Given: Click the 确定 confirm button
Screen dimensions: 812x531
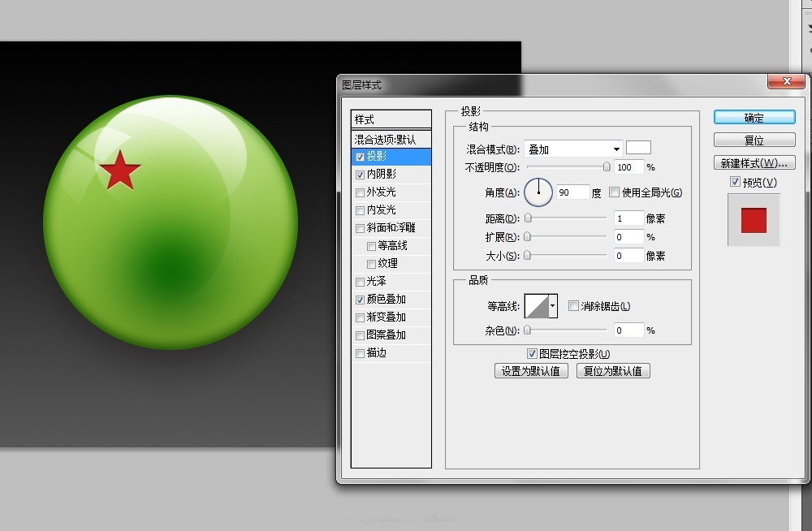Looking at the screenshot, I should 754,116.
